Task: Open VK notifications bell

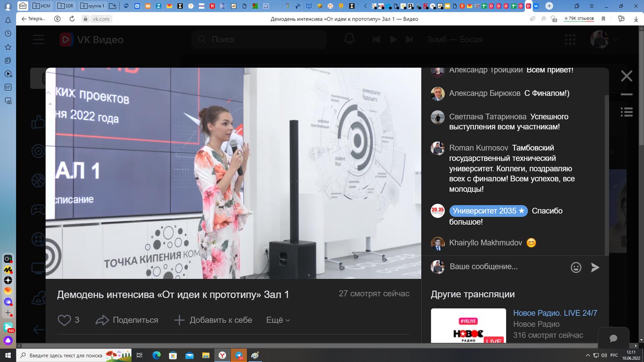Action: point(349,39)
